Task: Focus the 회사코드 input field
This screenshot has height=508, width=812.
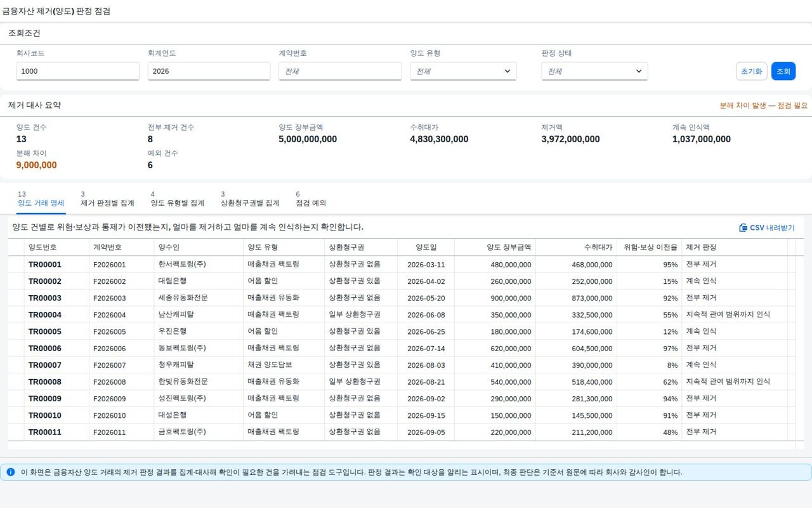Action: (x=77, y=71)
